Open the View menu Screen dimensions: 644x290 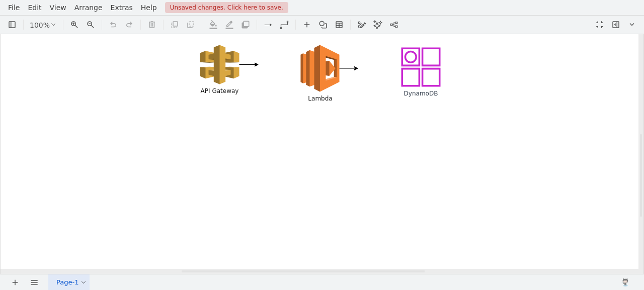pyautogui.click(x=58, y=8)
